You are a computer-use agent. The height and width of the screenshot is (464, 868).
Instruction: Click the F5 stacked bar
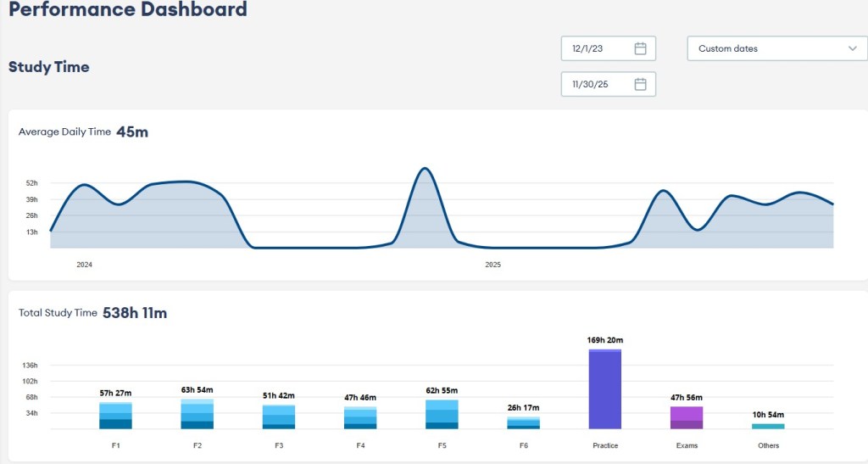[442, 414]
